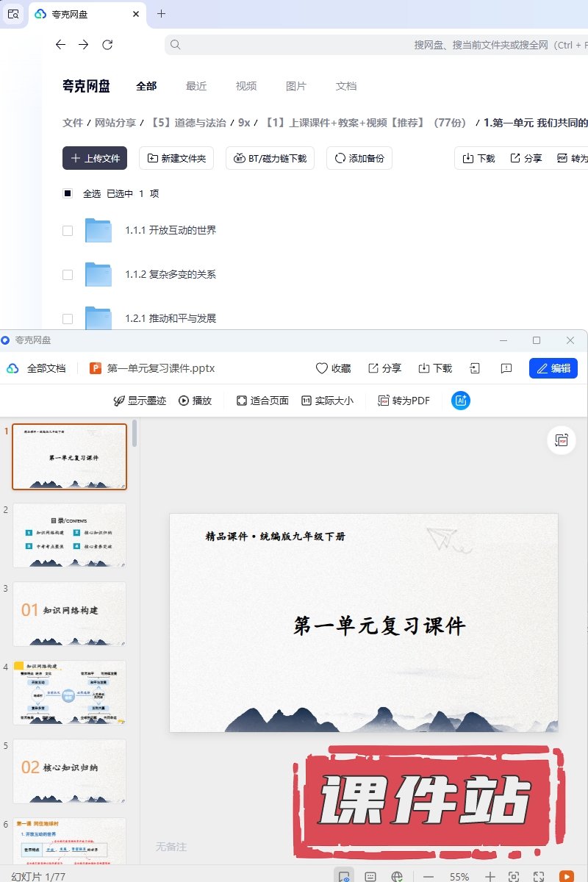Open the 文档 tab
Viewport: 588px width, 882px height.
point(345,86)
